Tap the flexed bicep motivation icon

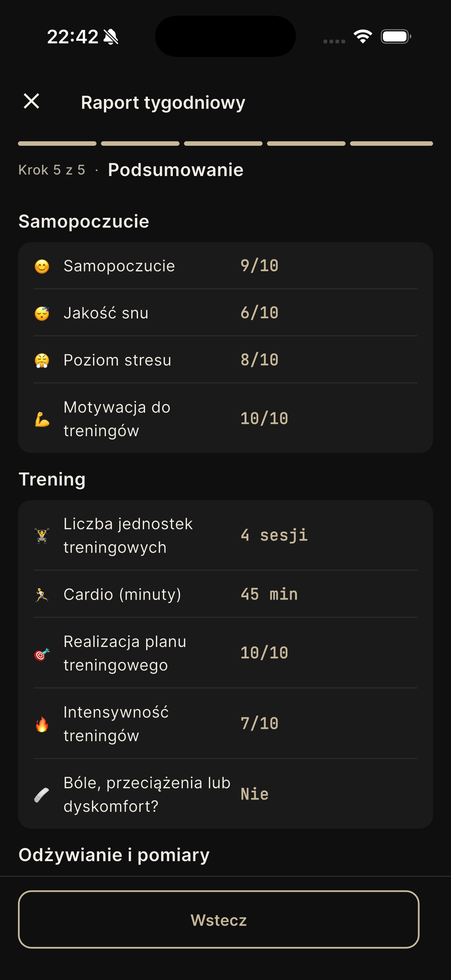(42, 419)
